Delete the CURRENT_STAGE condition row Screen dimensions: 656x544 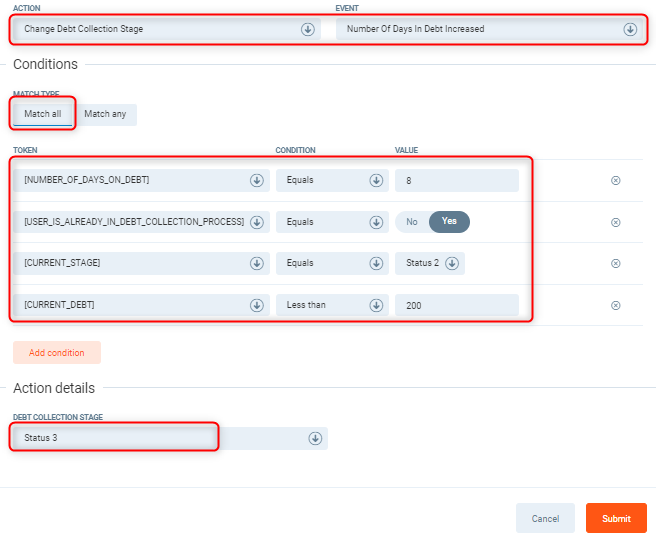click(615, 264)
